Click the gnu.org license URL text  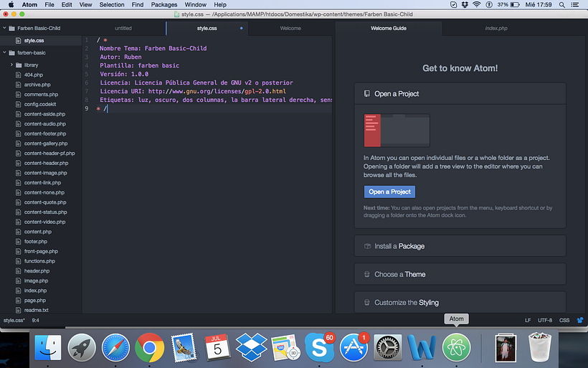tap(217, 91)
